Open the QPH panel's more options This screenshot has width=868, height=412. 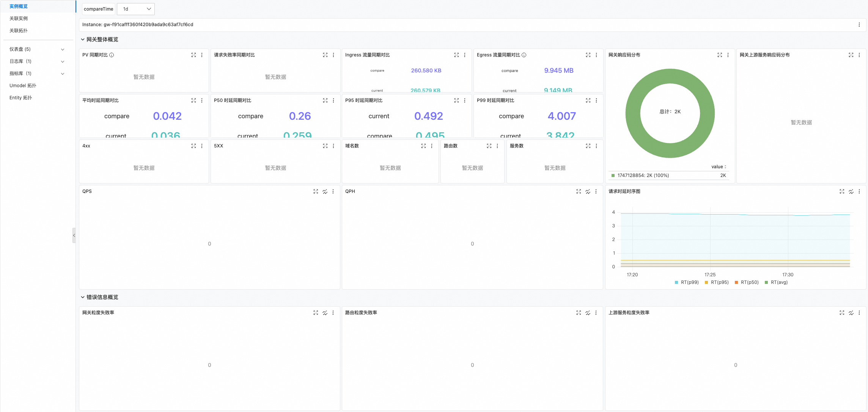coord(596,191)
